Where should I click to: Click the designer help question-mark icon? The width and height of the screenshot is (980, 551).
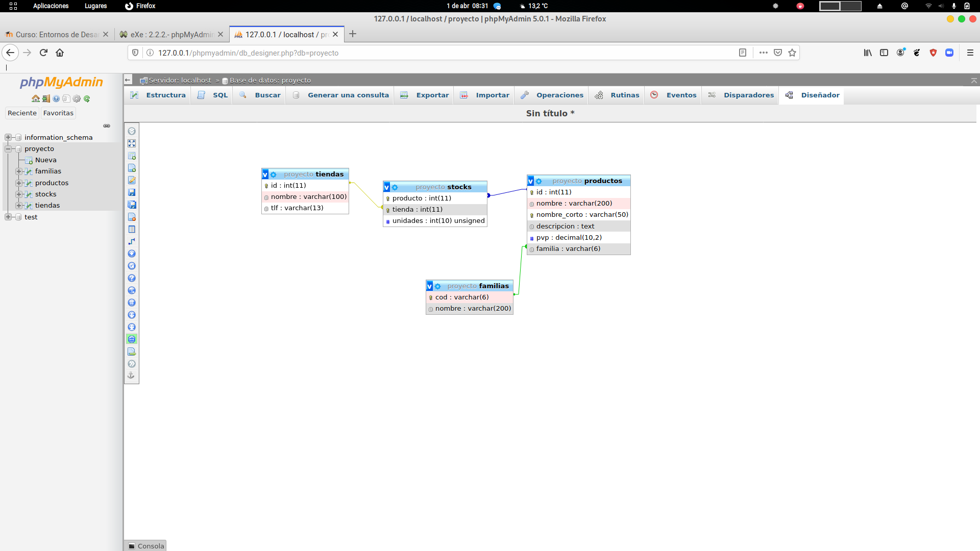tap(132, 278)
